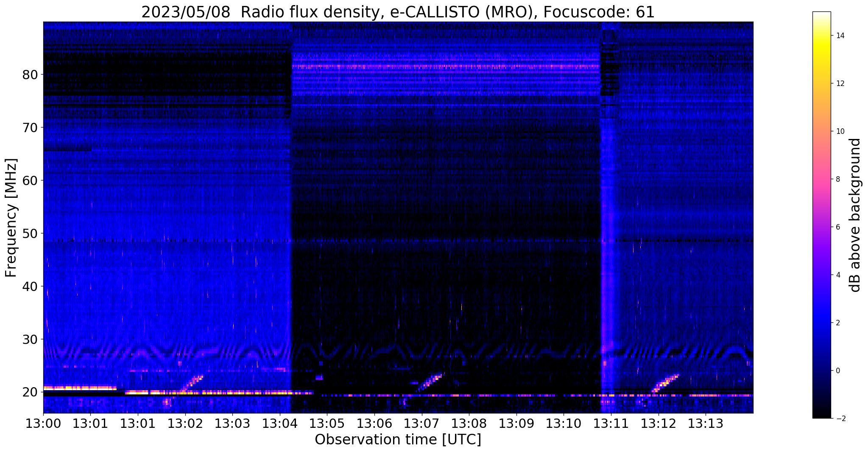Select the 13:11 time tick label
The image size is (868, 452).
point(611,423)
